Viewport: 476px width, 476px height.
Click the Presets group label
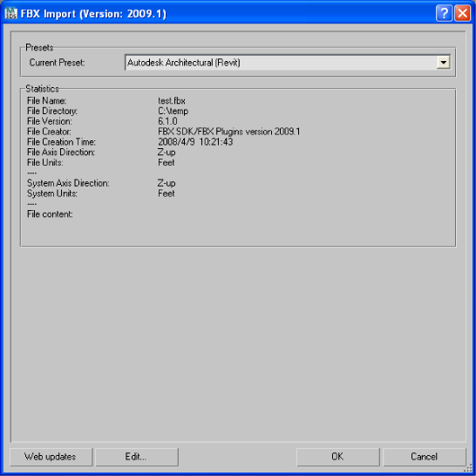(x=39, y=48)
